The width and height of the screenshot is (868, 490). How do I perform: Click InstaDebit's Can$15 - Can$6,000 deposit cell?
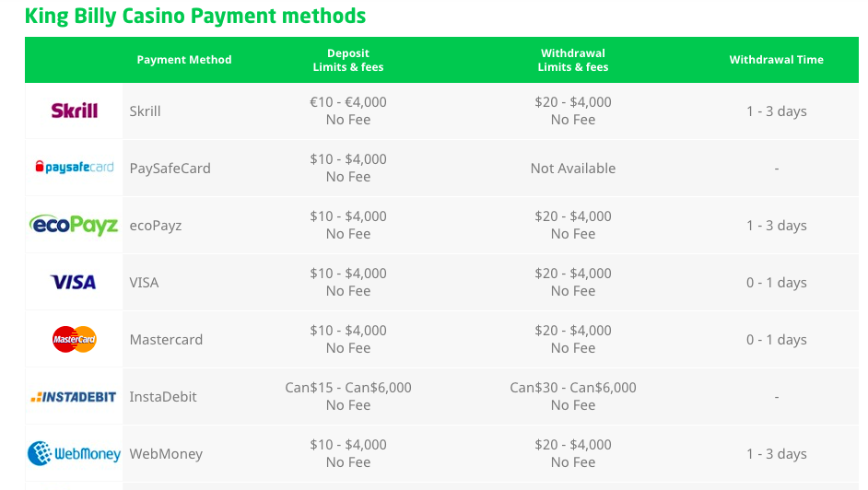pyautogui.click(x=348, y=388)
